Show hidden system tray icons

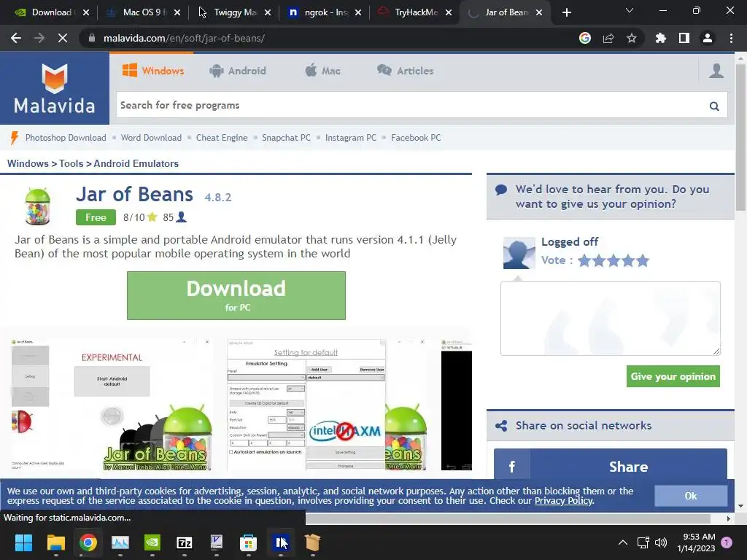point(623,542)
